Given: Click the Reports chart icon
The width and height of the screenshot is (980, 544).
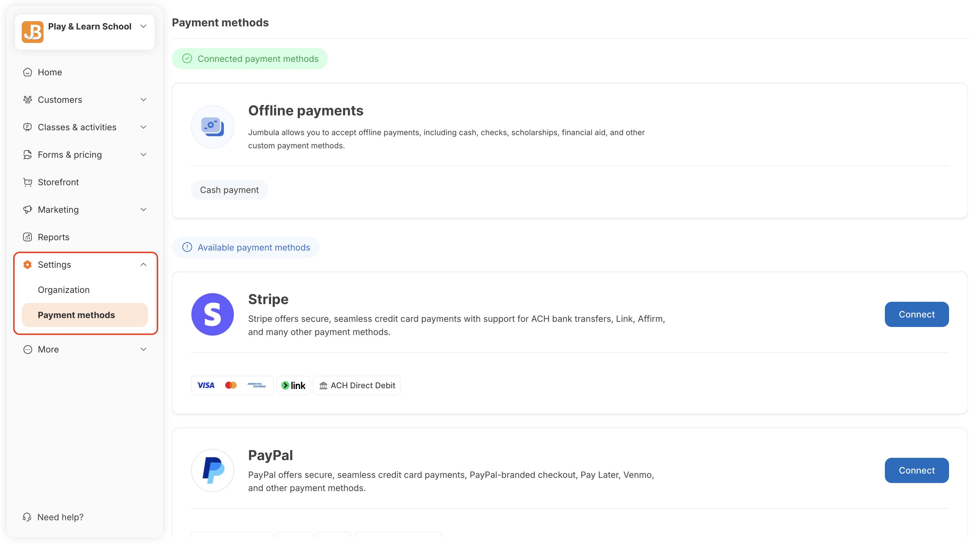Looking at the screenshot, I should tap(28, 237).
